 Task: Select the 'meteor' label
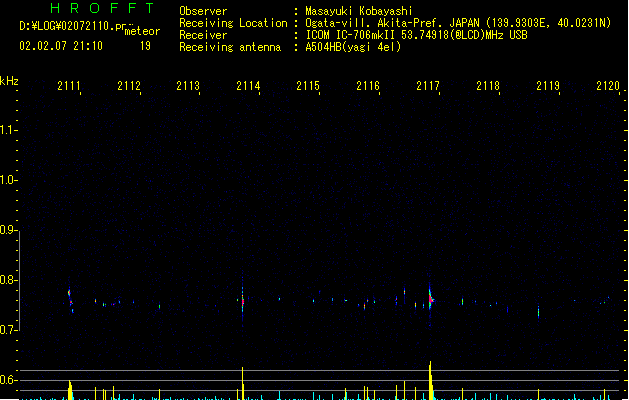point(142,31)
